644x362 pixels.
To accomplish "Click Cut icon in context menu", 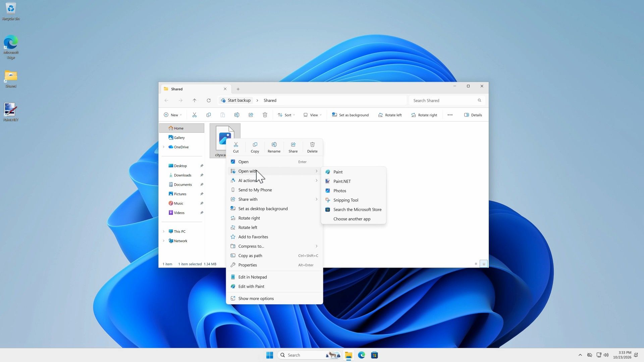I will (236, 147).
